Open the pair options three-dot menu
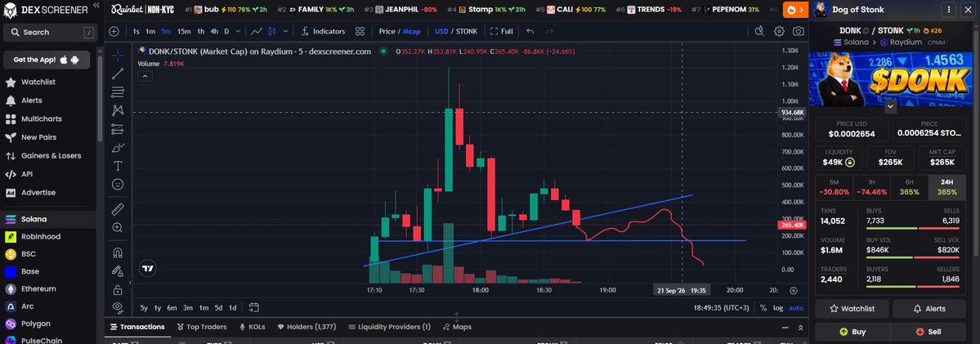 point(950,10)
